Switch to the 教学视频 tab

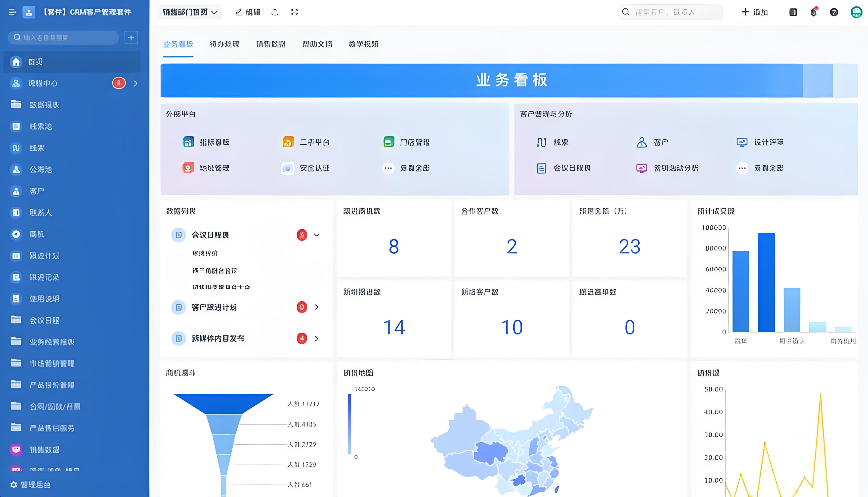point(363,44)
